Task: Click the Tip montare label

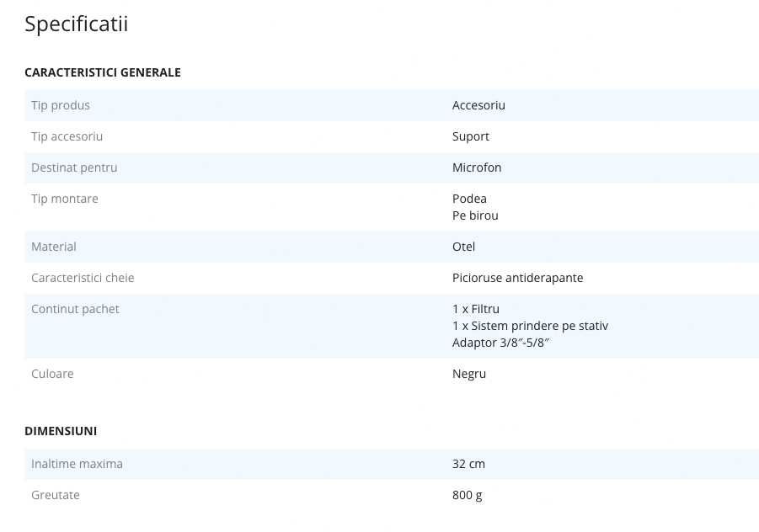Action: pos(65,199)
